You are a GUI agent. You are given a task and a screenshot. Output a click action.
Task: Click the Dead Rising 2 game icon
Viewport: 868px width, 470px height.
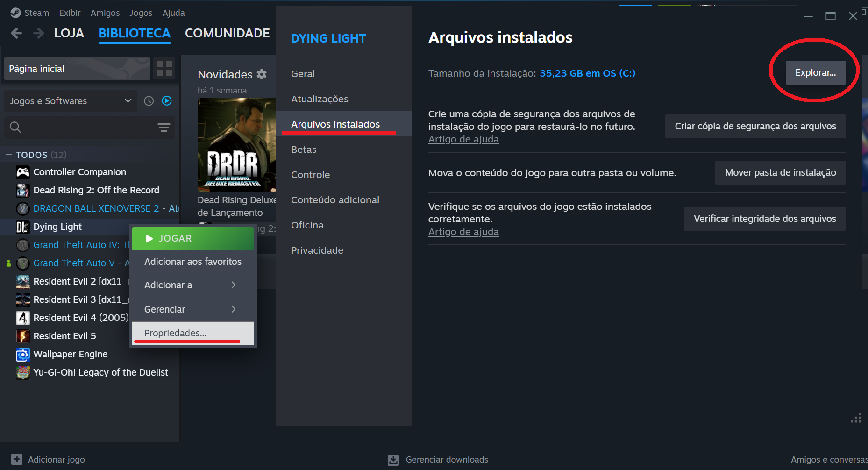(x=23, y=191)
